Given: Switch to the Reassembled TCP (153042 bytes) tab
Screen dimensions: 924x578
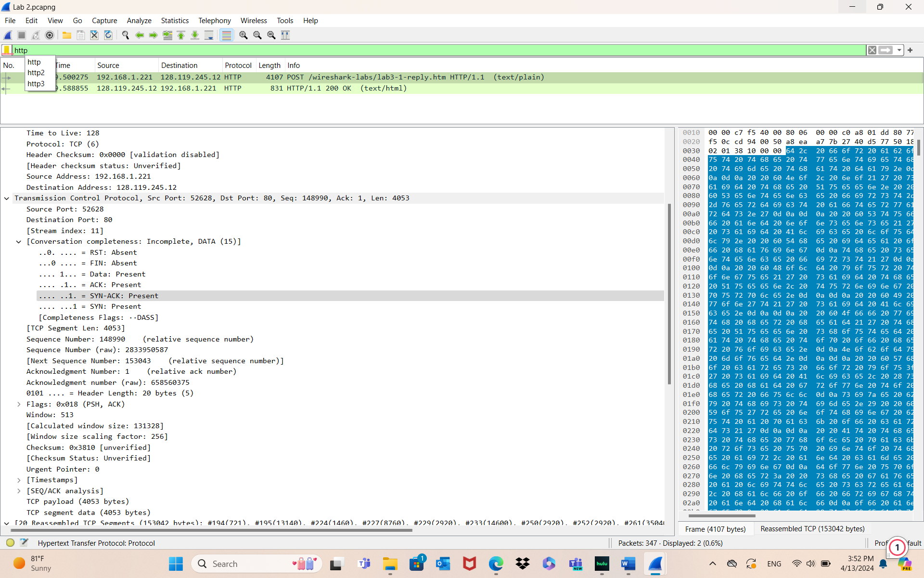Looking at the screenshot, I should click(x=812, y=529).
